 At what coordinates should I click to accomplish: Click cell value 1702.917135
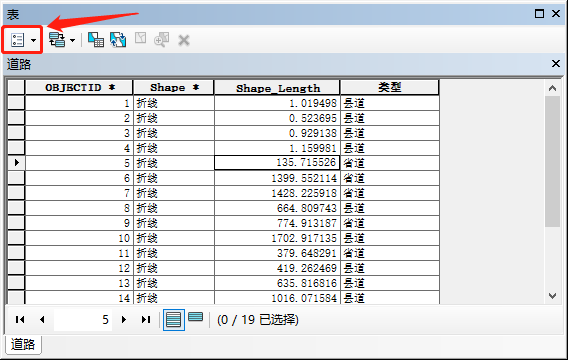tap(277, 238)
